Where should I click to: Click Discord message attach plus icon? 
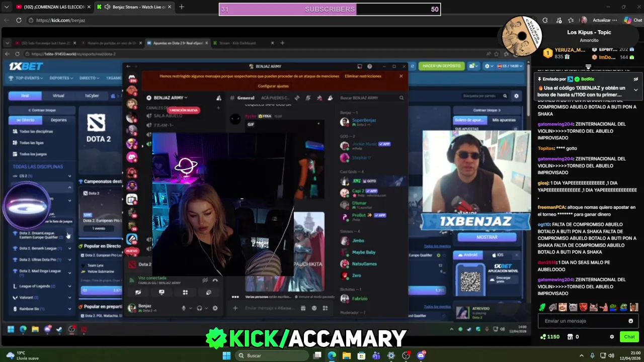click(235, 308)
